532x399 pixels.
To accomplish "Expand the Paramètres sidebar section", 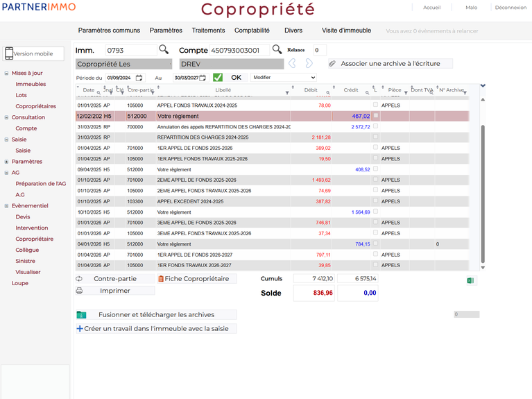I will coord(6,162).
